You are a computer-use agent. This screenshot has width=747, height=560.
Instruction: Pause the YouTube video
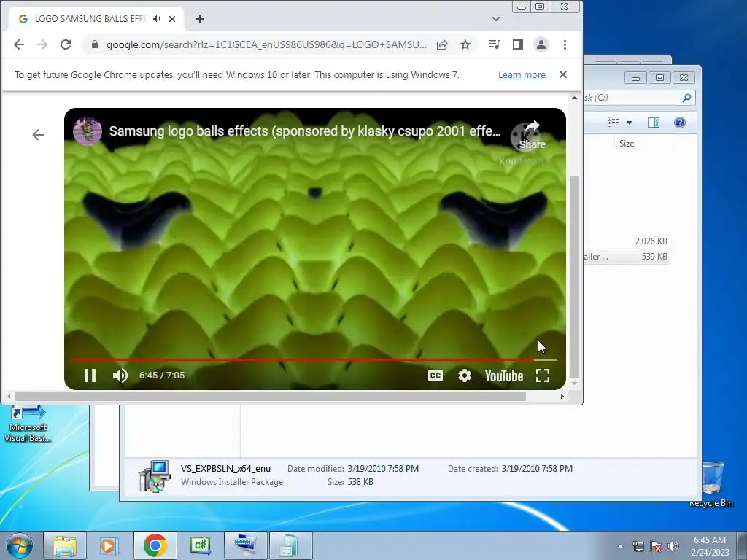tap(90, 376)
